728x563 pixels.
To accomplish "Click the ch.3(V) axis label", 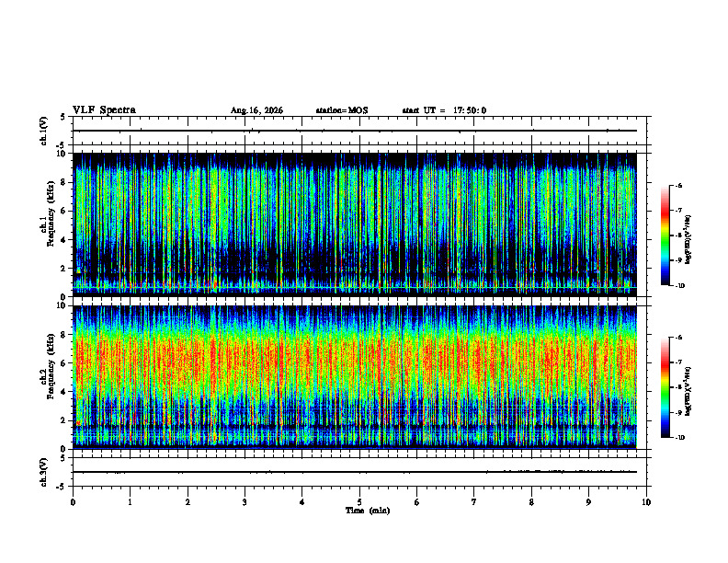I will pyautogui.click(x=44, y=472).
